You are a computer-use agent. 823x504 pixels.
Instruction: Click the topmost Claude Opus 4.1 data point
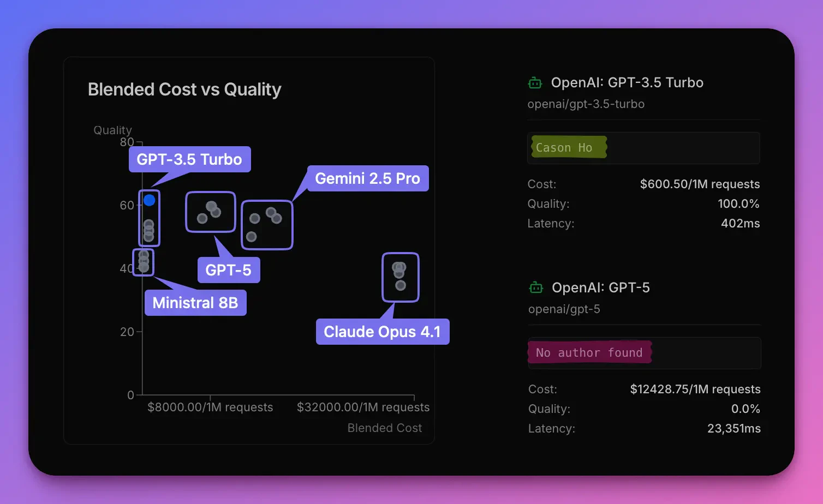(x=399, y=266)
